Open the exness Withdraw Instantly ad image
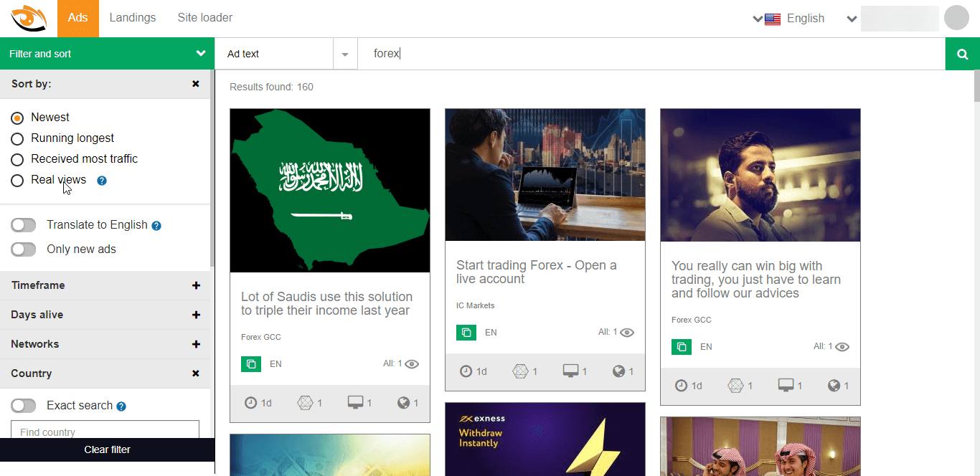Image resolution: width=980 pixels, height=476 pixels. 545,439
